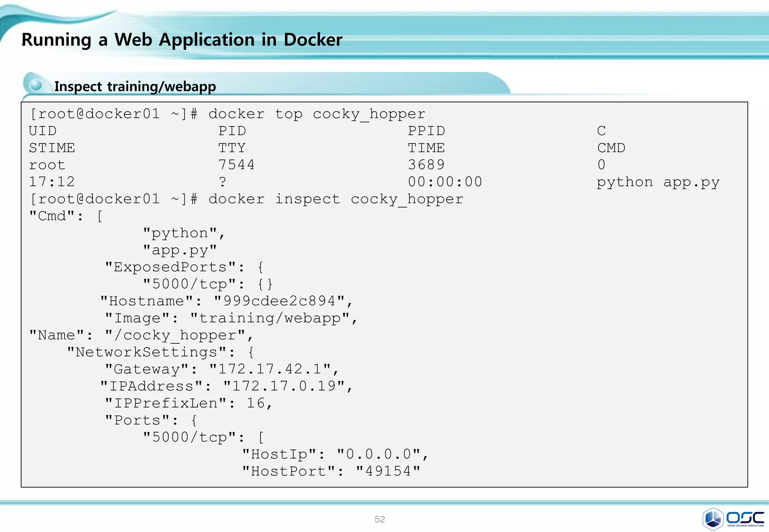
Task: Click the Inspect training/webapp heading
Action: coord(135,87)
